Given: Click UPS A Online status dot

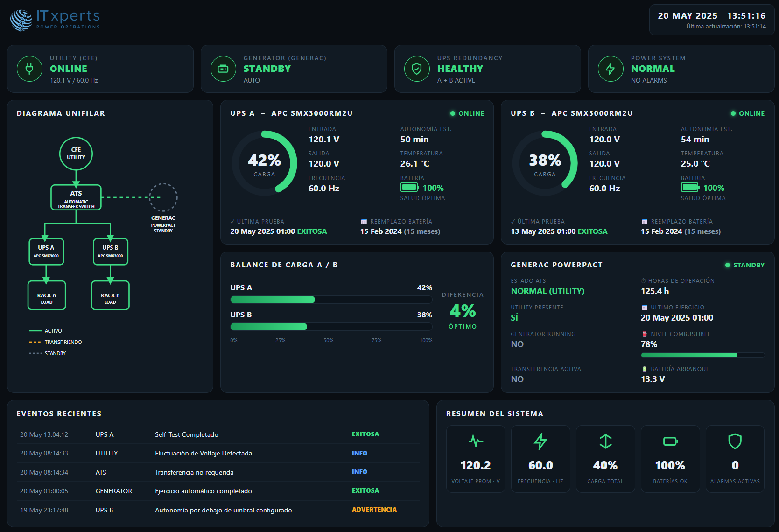Looking at the screenshot, I should click(x=453, y=113).
